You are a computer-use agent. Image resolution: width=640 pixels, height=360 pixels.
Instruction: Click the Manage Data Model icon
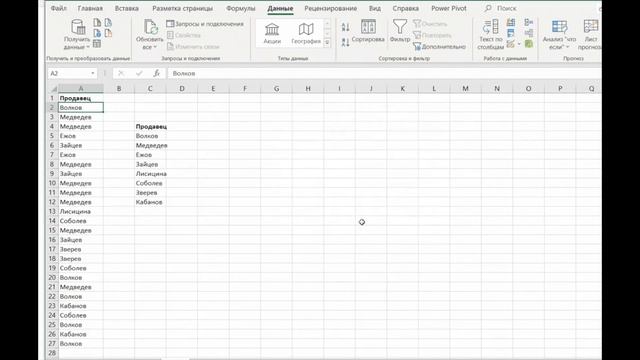click(x=529, y=44)
